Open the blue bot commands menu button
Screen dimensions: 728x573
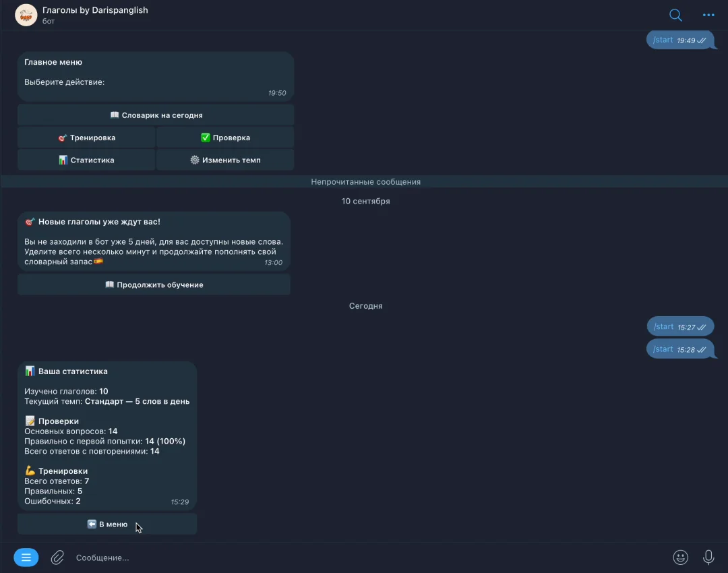click(x=26, y=557)
